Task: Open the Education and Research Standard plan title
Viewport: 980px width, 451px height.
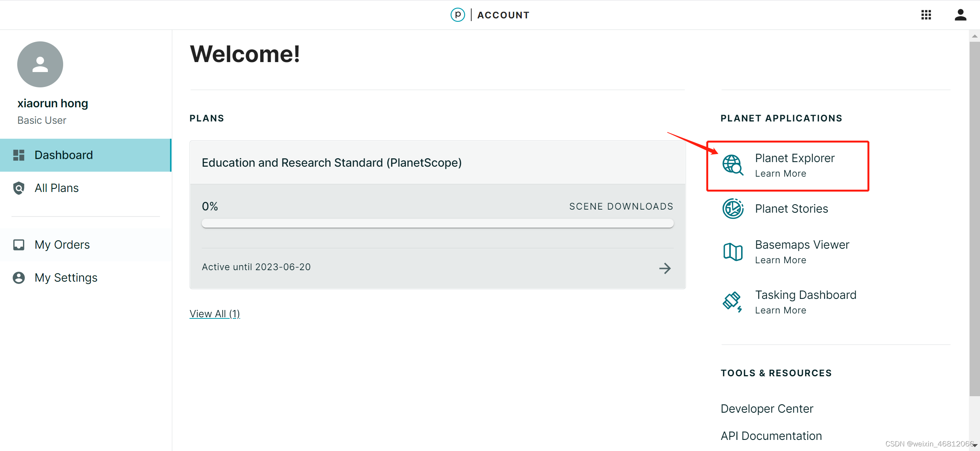Action: click(x=332, y=163)
